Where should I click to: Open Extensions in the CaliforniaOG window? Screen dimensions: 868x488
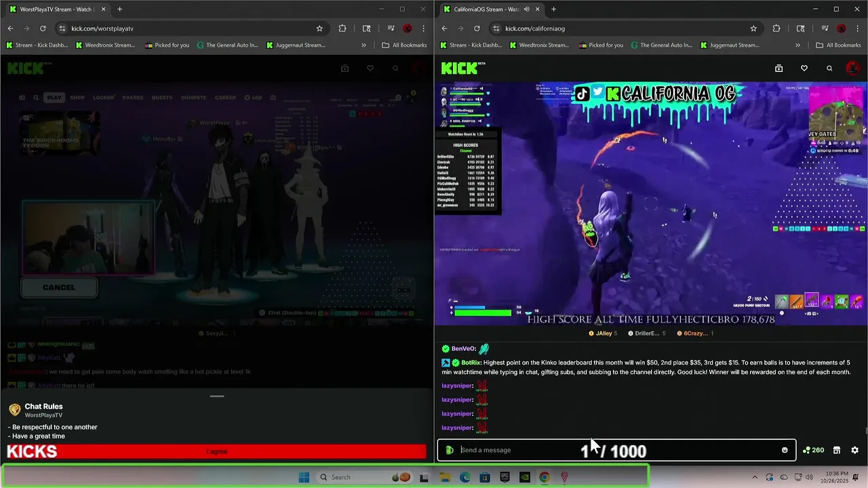[776, 28]
